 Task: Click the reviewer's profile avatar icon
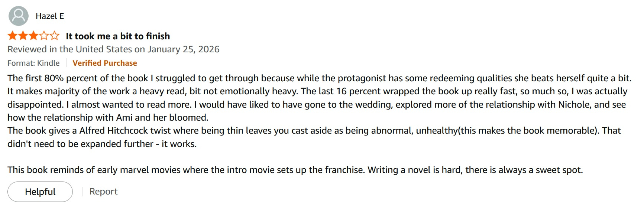(18, 16)
